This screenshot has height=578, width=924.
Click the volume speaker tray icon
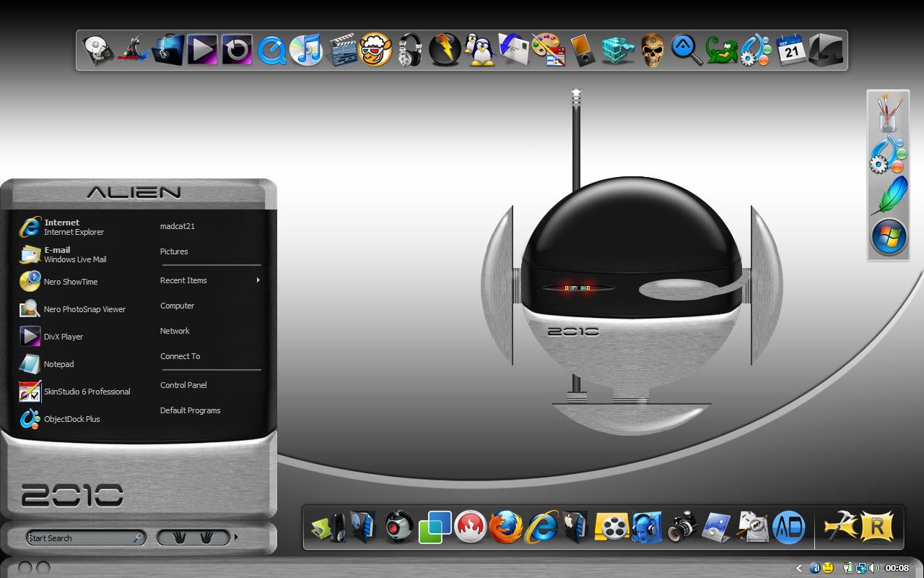click(x=873, y=568)
